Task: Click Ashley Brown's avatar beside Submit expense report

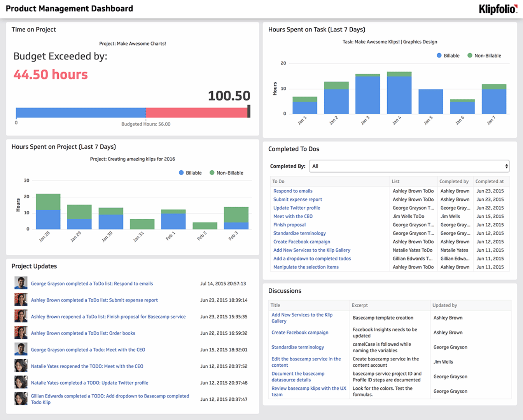Action: [x=21, y=300]
